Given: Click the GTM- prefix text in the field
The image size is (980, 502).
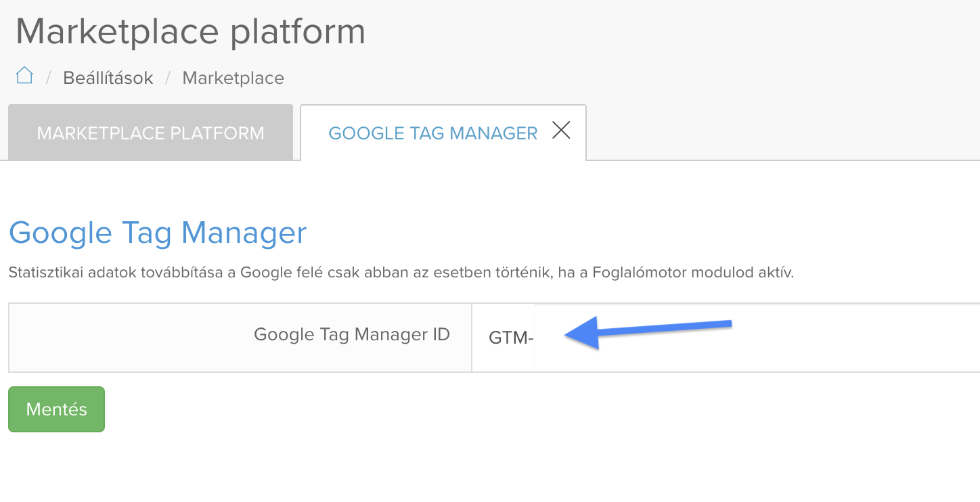Looking at the screenshot, I should click(512, 338).
